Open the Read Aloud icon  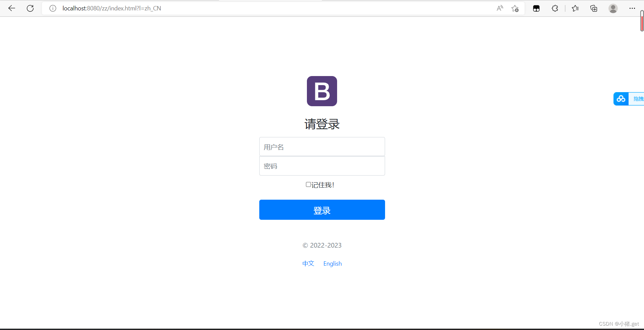[x=500, y=8]
